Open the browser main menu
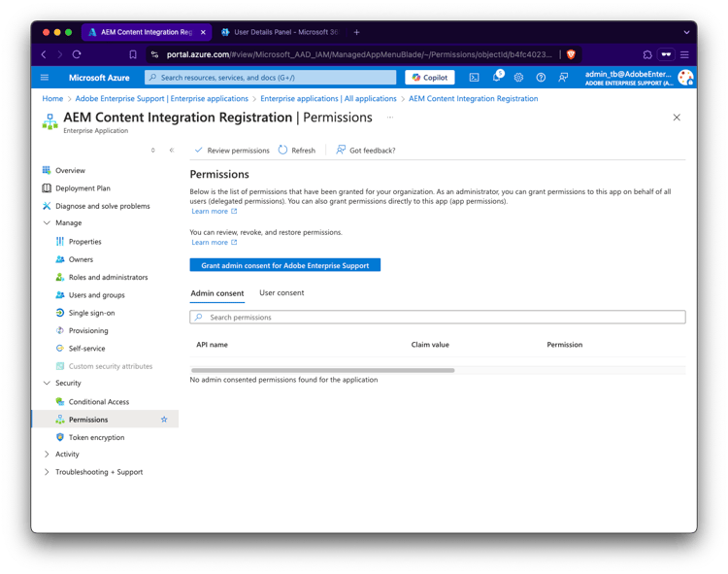The image size is (728, 574). [x=684, y=54]
